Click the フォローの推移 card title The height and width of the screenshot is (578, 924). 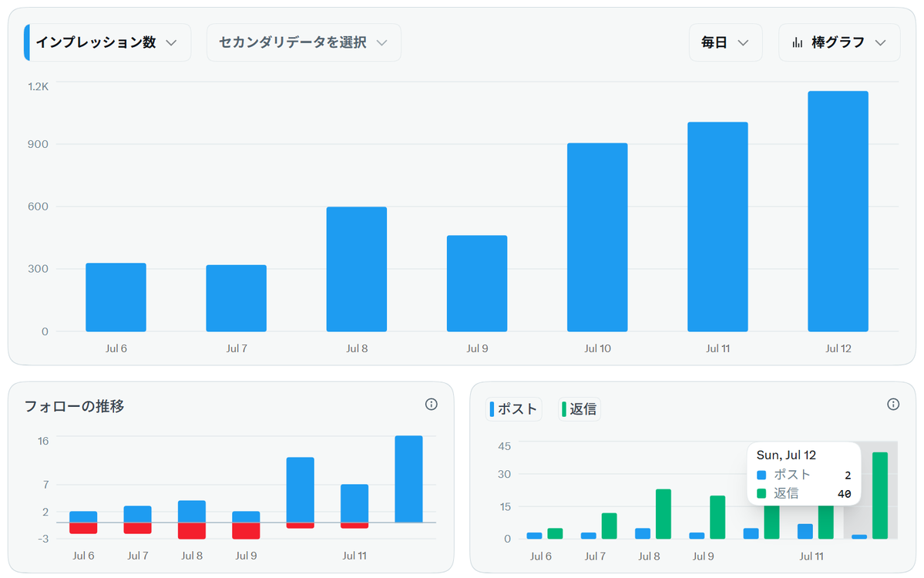coord(74,407)
